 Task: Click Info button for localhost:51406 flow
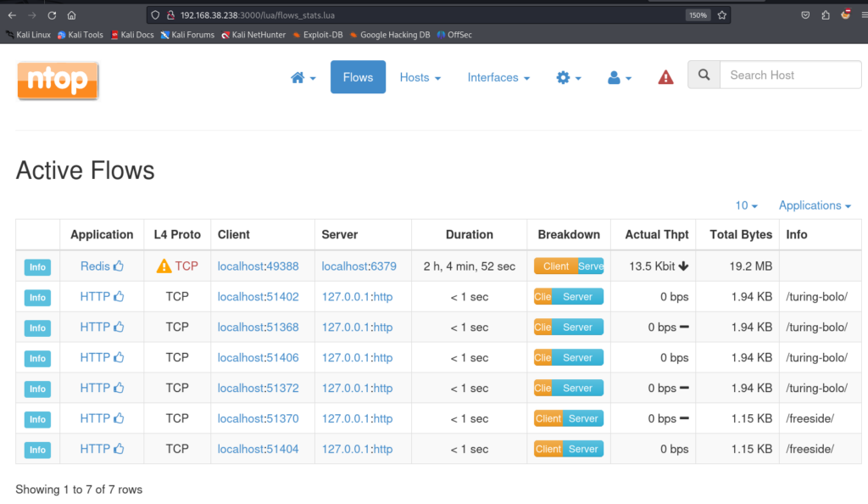click(x=37, y=358)
